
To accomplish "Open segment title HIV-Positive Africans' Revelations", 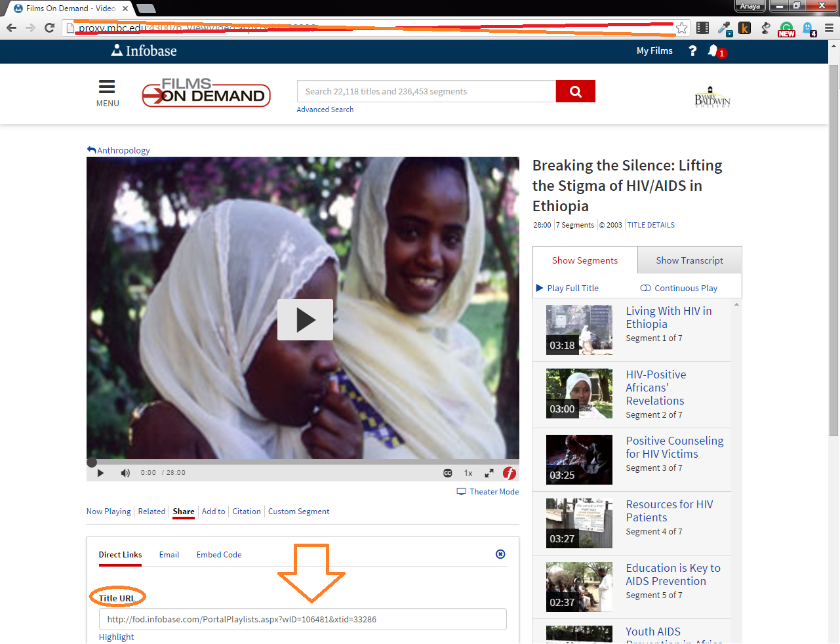I will tap(656, 388).
